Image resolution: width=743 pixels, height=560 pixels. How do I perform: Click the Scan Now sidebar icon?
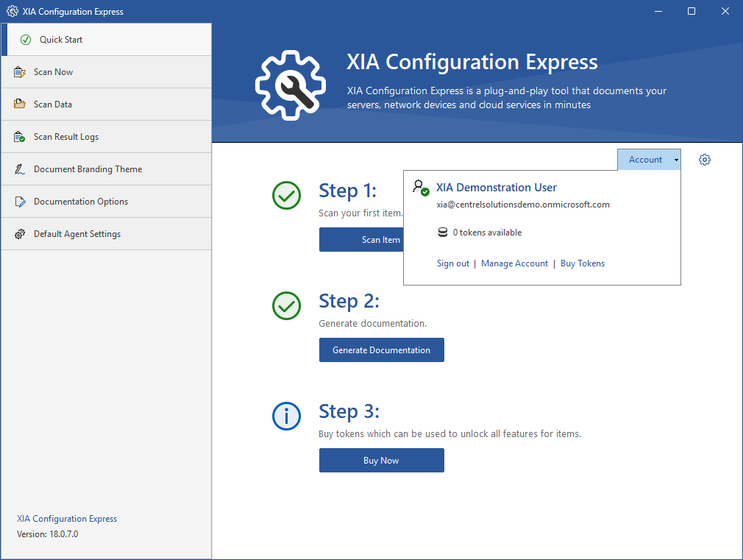(20, 72)
